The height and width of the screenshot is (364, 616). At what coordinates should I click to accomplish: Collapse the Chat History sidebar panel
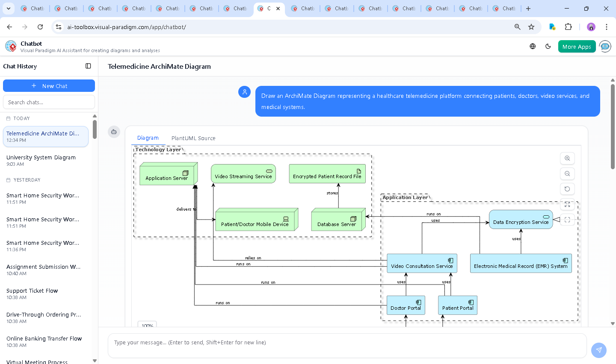pos(88,66)
